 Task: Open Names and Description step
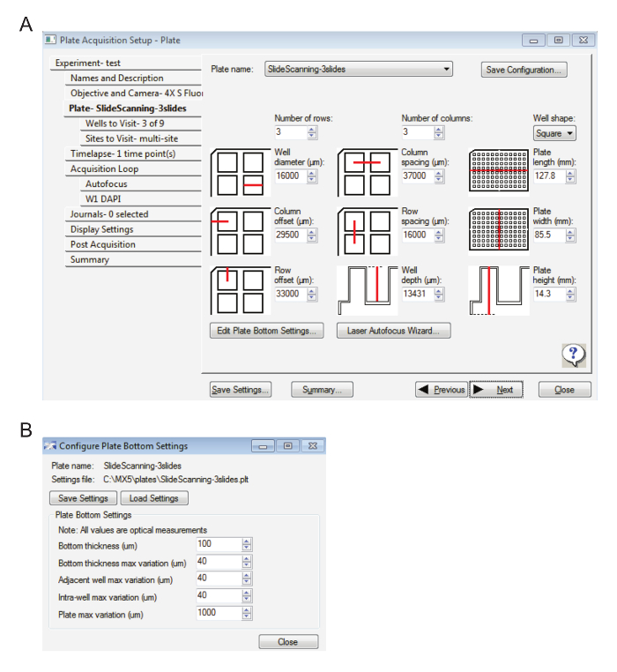coord(133,78)
